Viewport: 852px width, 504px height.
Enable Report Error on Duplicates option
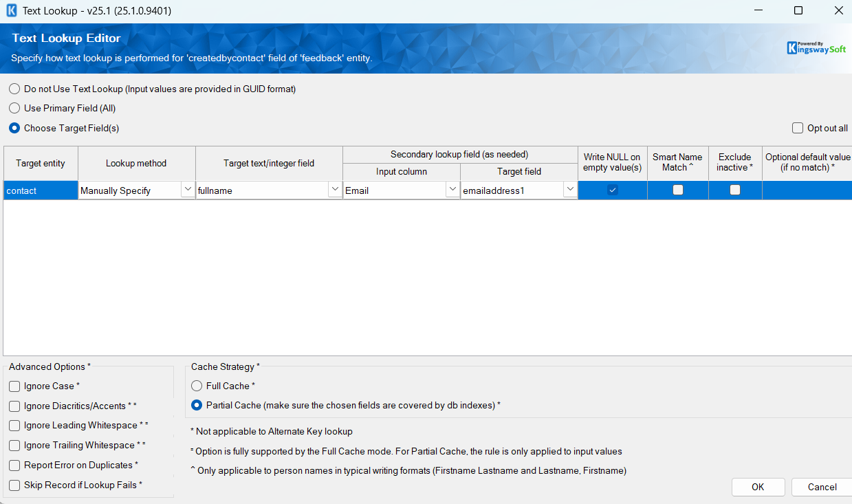(x=14, y=465)
